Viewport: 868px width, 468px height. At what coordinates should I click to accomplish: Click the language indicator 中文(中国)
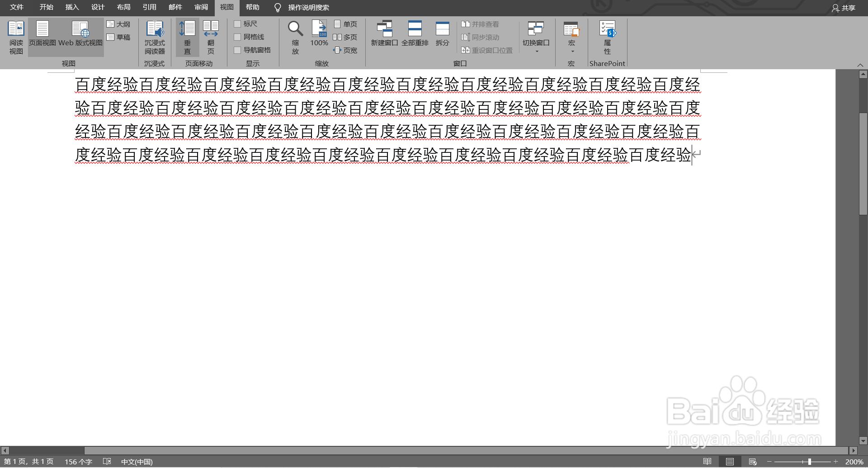(x=137, y=462)
